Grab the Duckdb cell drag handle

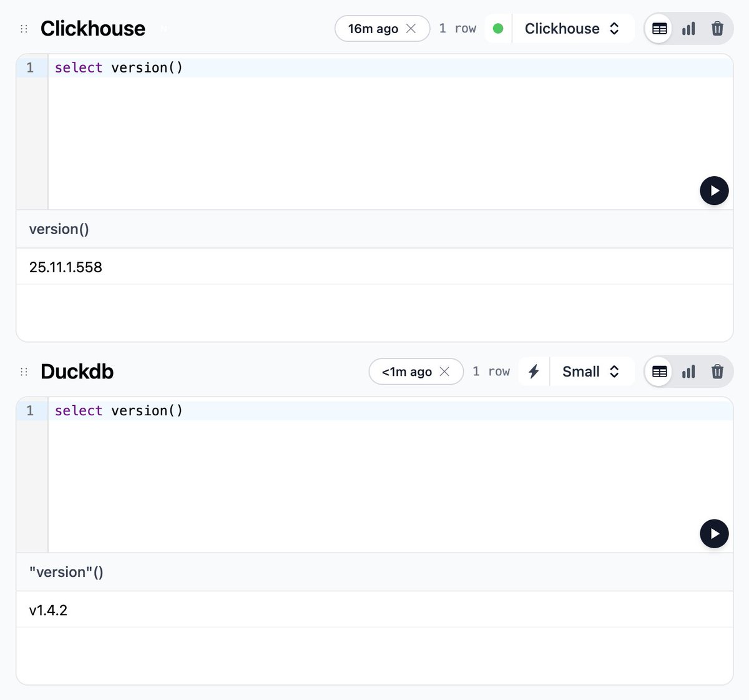click(x=24, y=372)
